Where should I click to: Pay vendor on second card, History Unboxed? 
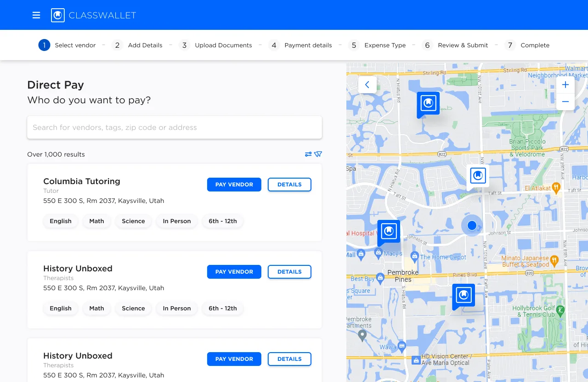coord(234,272)
